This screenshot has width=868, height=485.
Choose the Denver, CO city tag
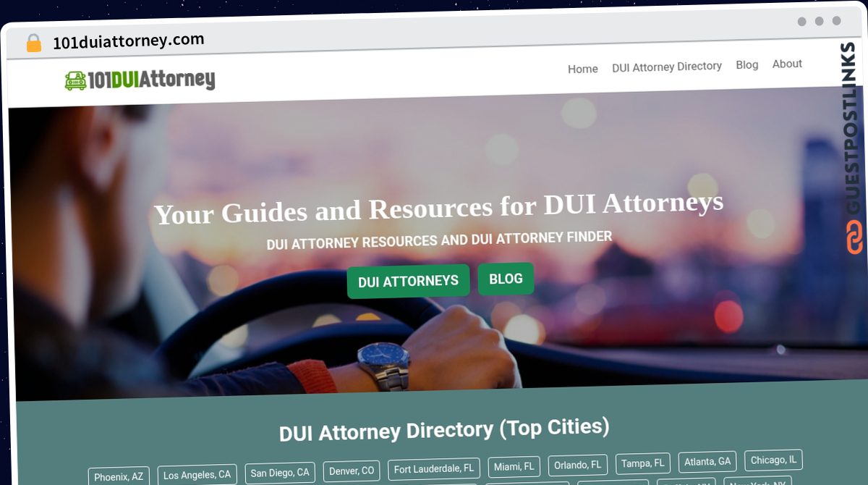tap(352, 471)
